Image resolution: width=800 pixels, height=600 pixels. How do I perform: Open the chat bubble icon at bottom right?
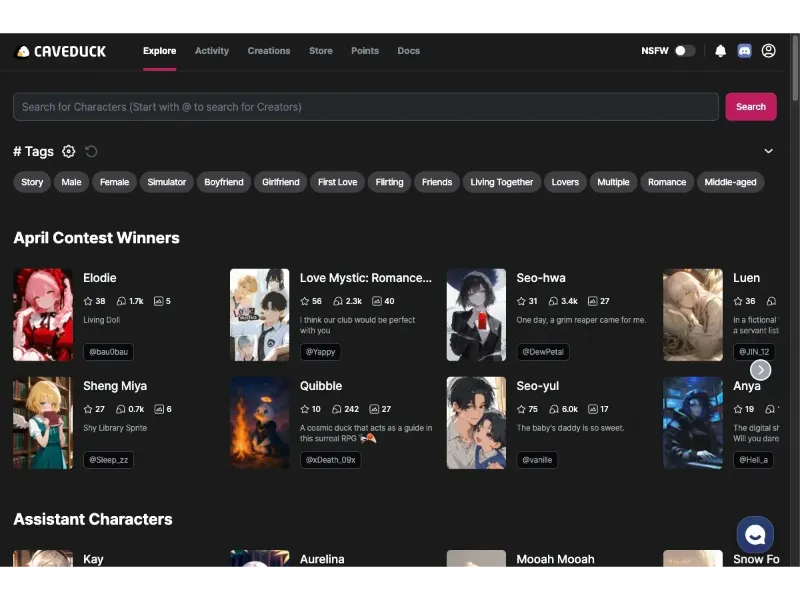[x=755, y=535]
